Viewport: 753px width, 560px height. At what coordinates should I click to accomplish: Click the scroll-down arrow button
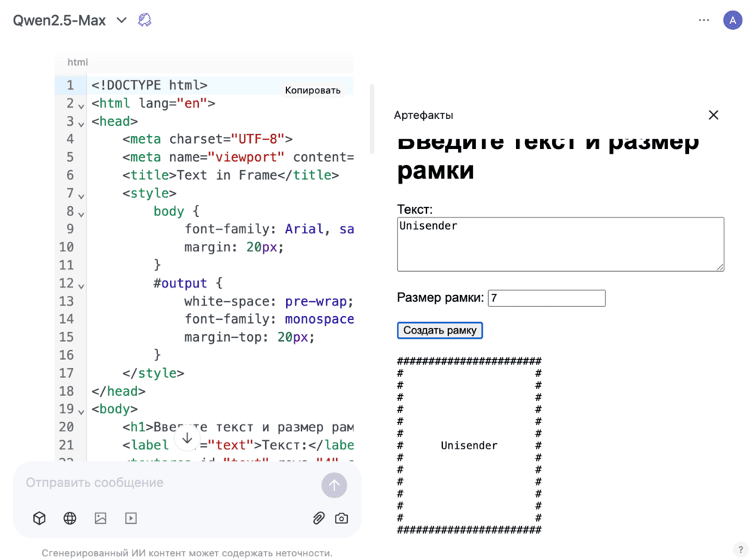point(187,438)
